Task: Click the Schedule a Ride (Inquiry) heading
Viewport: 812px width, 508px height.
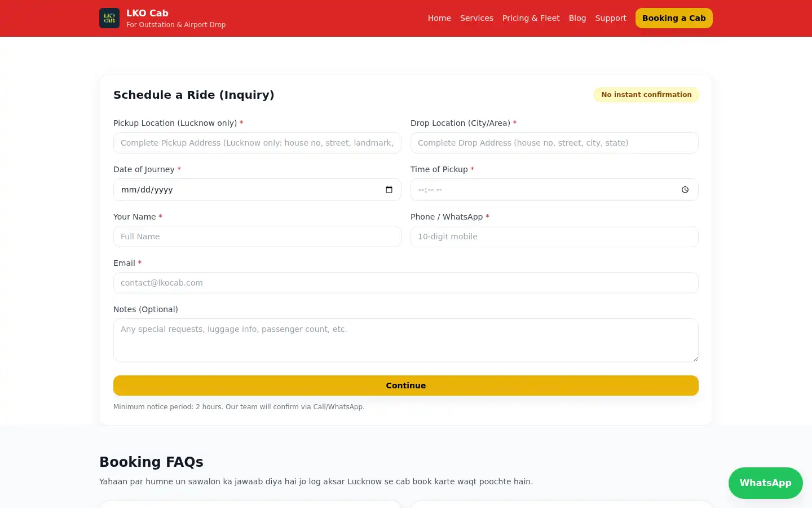Action: tap(194, 95)
